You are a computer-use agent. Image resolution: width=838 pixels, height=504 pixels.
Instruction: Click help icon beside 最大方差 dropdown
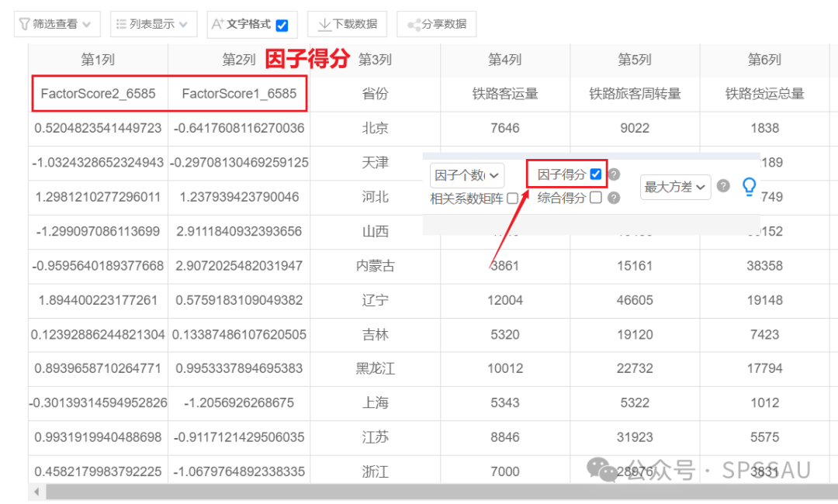723,186
